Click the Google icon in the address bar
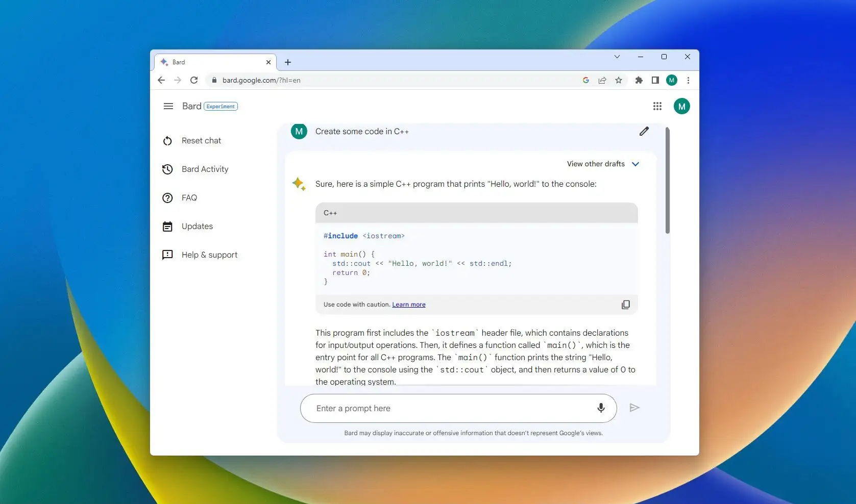The width and height of the screenshot is (856, 504). [x=586, y=80]
